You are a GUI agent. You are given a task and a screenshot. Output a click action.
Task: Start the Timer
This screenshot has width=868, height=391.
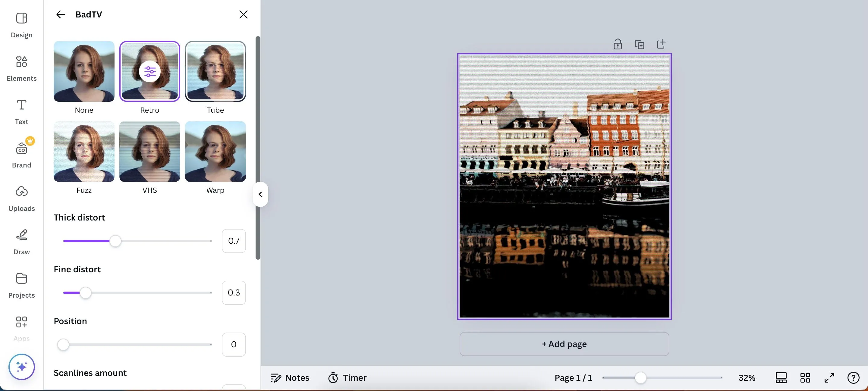coord(348,378)
